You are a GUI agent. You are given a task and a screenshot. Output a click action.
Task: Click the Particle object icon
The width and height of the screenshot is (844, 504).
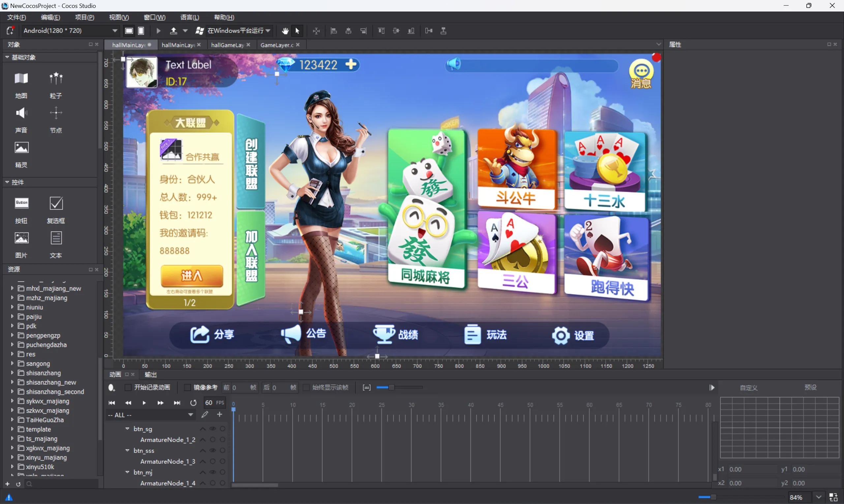(x=56, y=79)
